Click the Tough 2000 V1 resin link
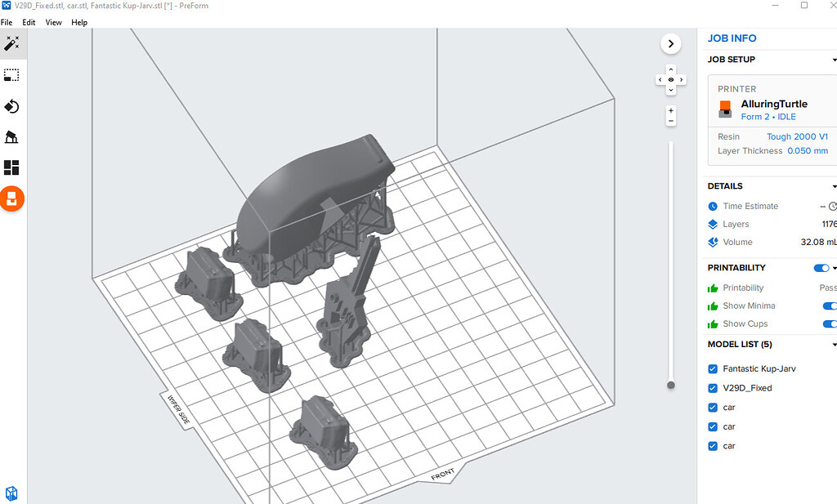 [x=797, y=136]
